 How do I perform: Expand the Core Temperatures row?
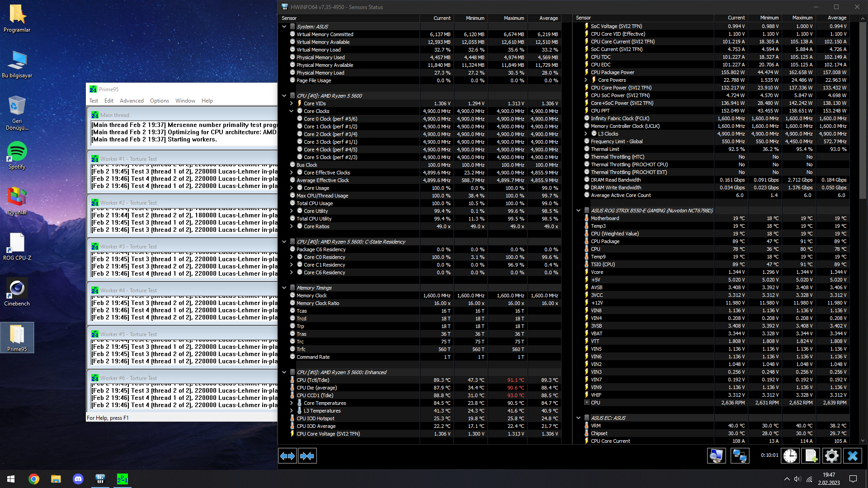point(292,403)
